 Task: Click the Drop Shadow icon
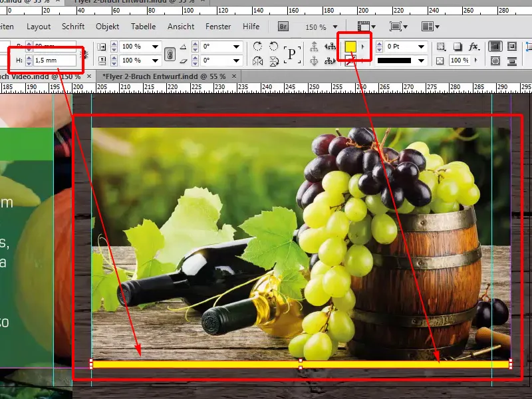tap(458, 46)
